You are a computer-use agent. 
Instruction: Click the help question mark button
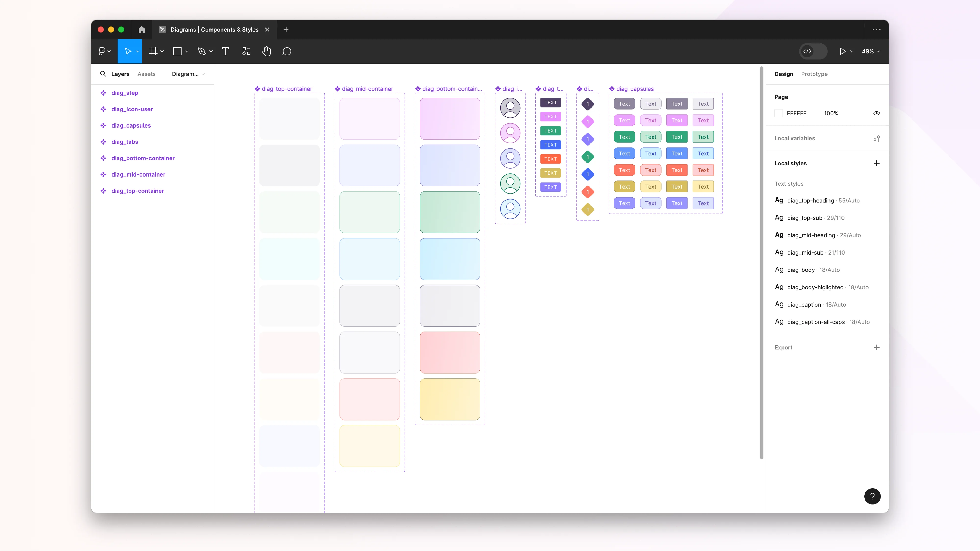[x=872, y=496]
